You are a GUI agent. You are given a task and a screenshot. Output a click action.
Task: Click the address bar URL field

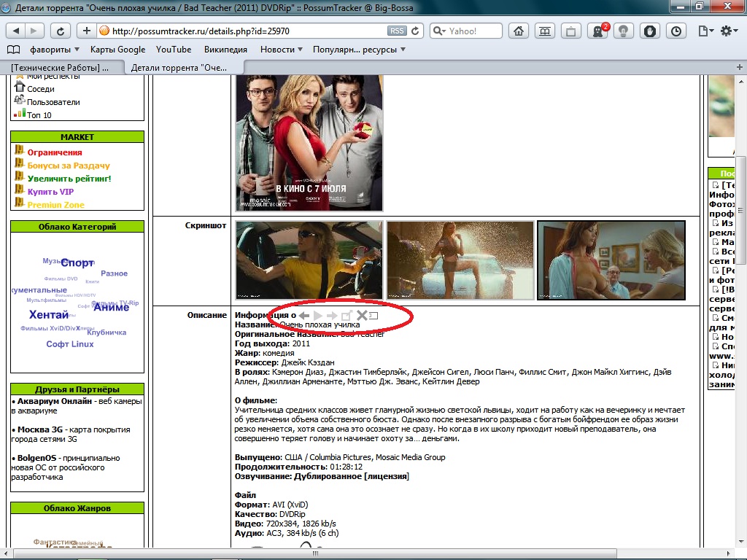(248, 31)
